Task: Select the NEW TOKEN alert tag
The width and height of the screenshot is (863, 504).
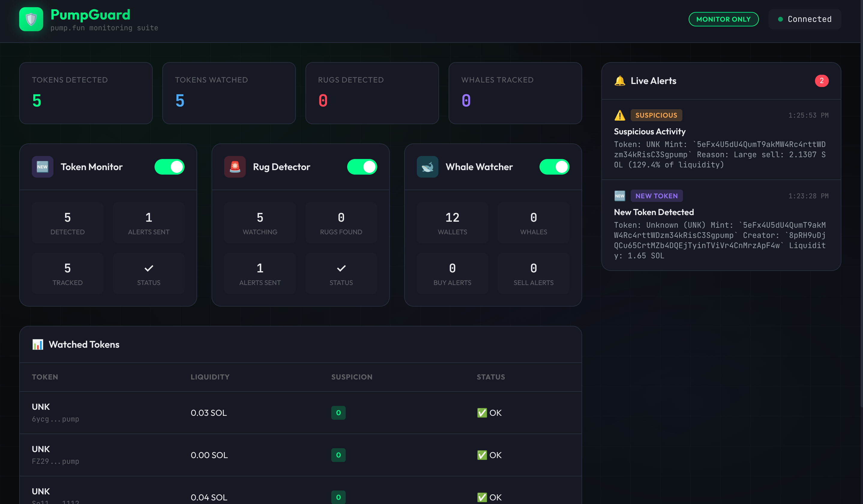Action: [x=656, y=196]
